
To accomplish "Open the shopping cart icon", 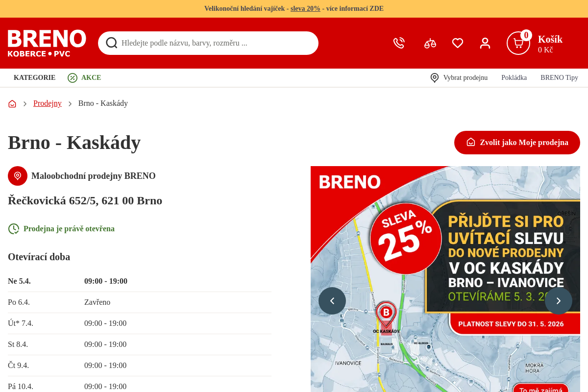I will coord(518,43).
